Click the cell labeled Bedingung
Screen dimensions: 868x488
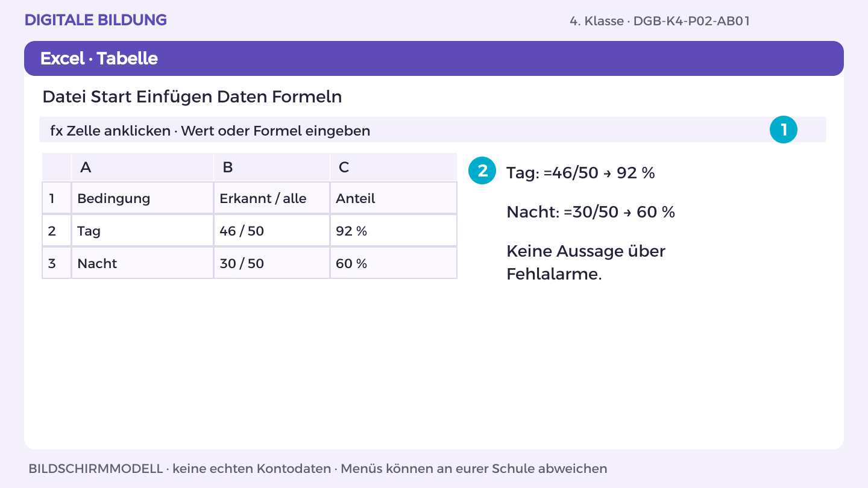tap(142, 198)
